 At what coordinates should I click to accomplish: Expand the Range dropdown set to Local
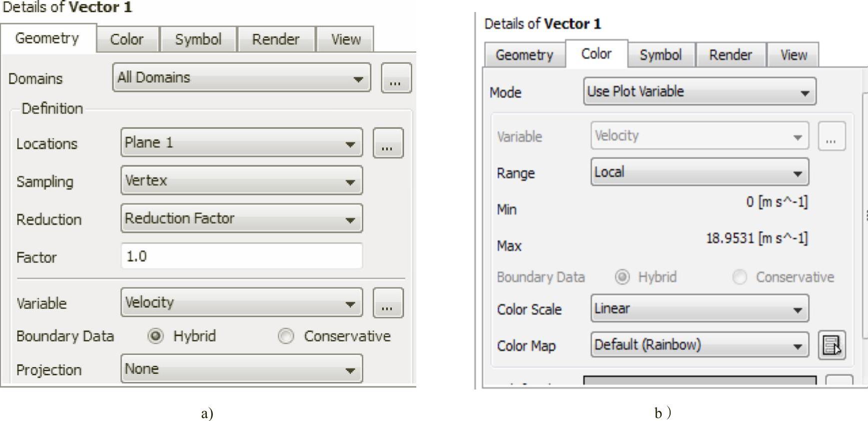pos(700,172)
